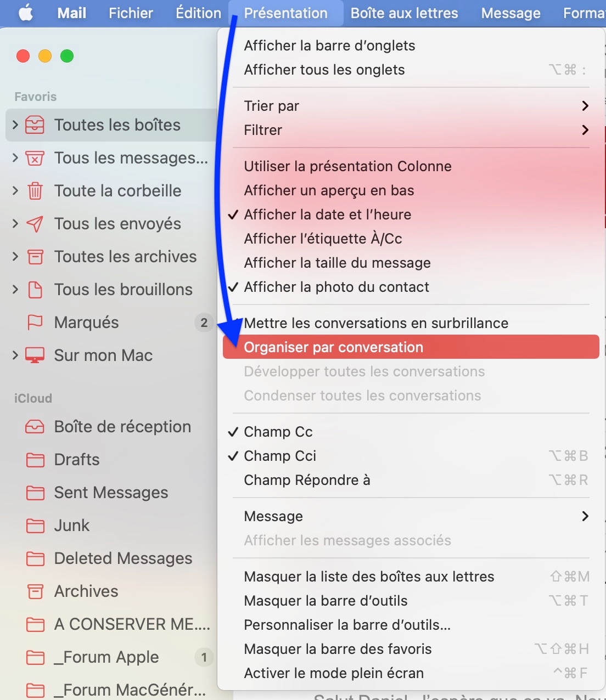The image size is (606, 700).
Task: Click the Toutes les boîtes inbox icon
Action: click(x=35, y=125)
